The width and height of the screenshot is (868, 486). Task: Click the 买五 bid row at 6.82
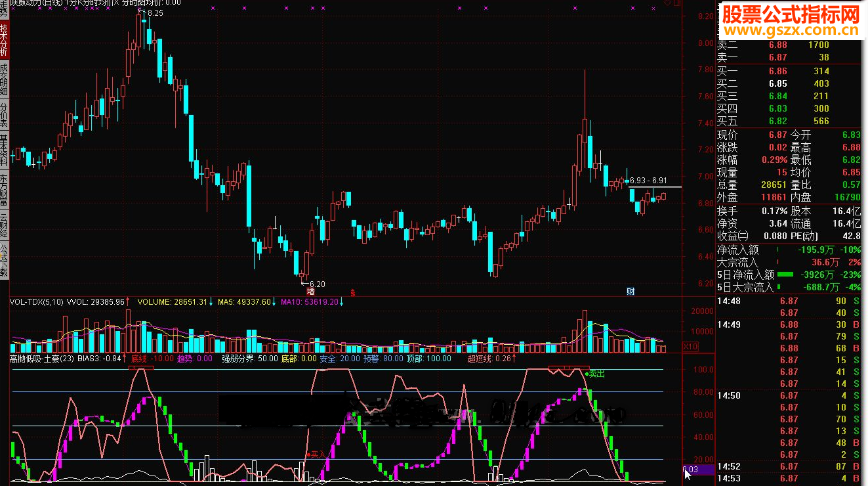(x=788, y=121)
